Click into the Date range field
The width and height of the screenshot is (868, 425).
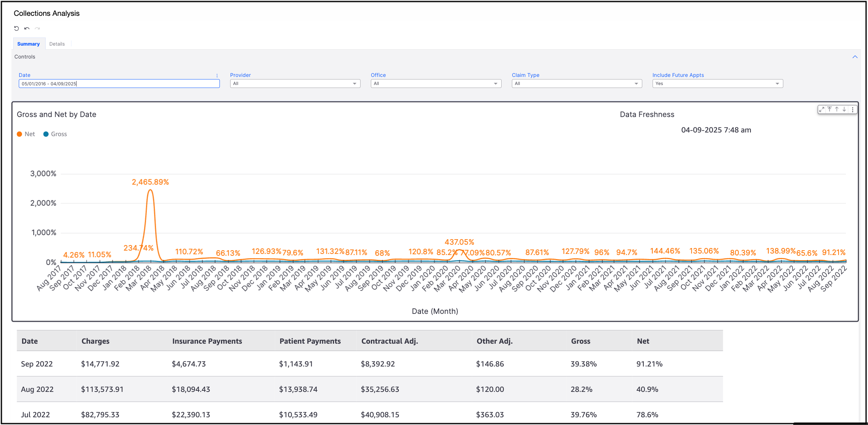119,84
